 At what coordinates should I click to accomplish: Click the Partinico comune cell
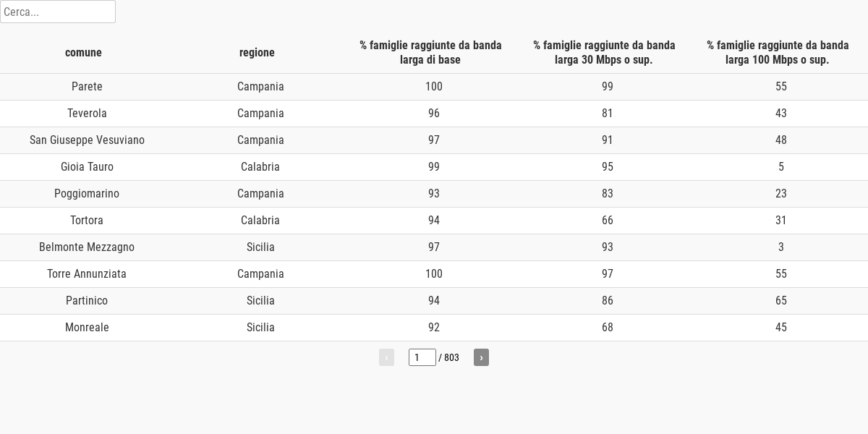(x=87, y=301)
